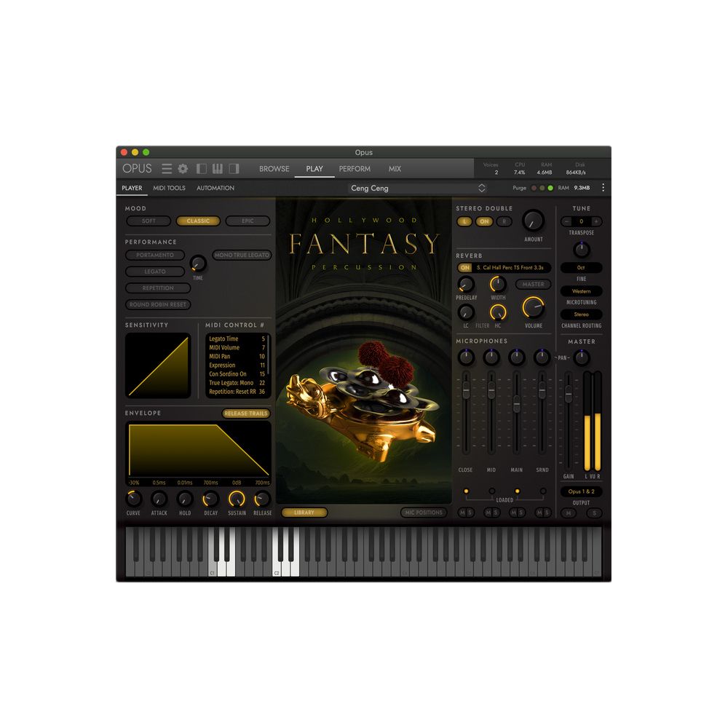Switch to the PERFORM tab
The width and height of the screenshot is (728, 728).
(x=355, y=168)
